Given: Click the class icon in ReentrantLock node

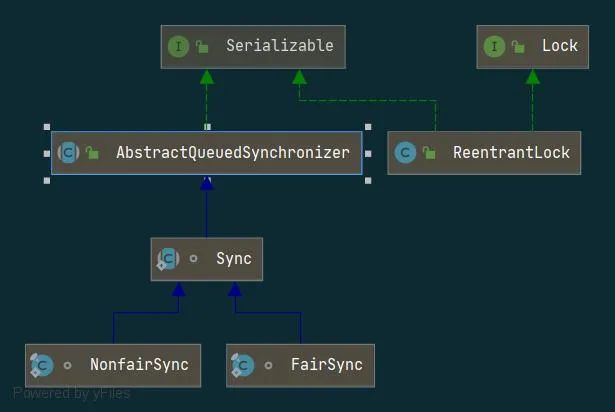Looking at the screenshot, I should point(405,153).
